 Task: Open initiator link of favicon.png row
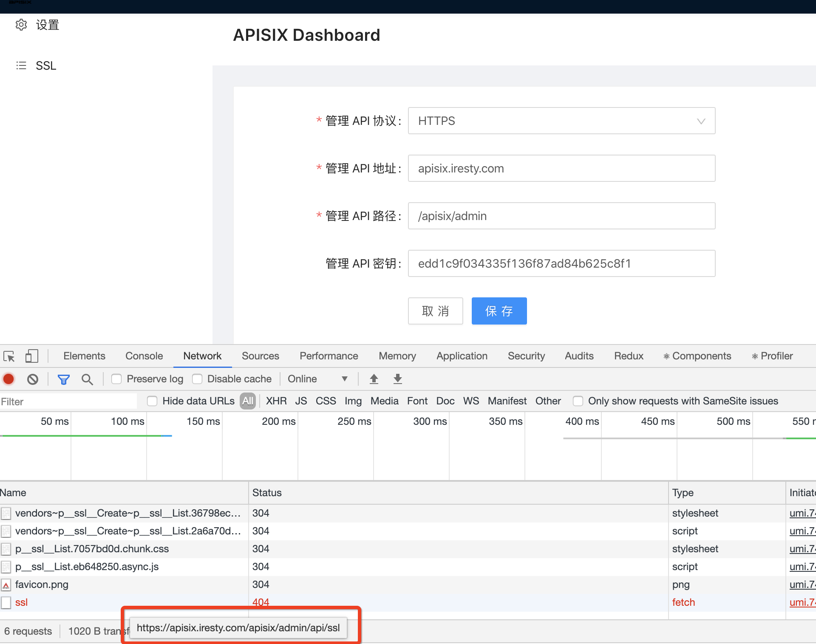point(802,585)
